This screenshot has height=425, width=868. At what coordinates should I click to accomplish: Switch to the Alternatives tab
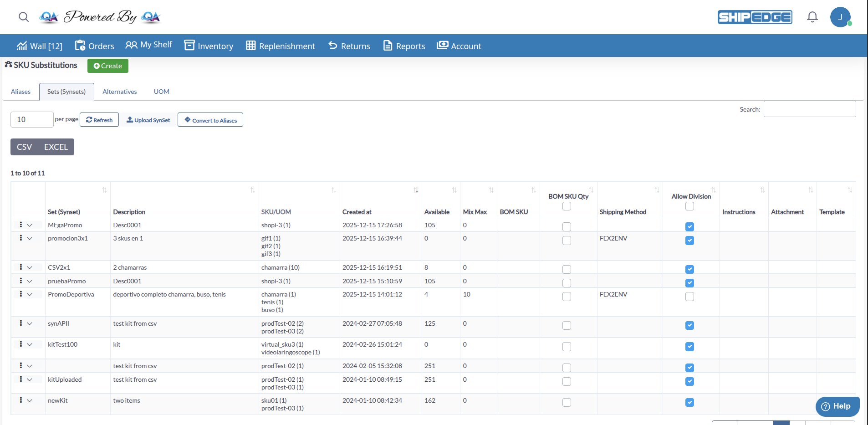119,92
